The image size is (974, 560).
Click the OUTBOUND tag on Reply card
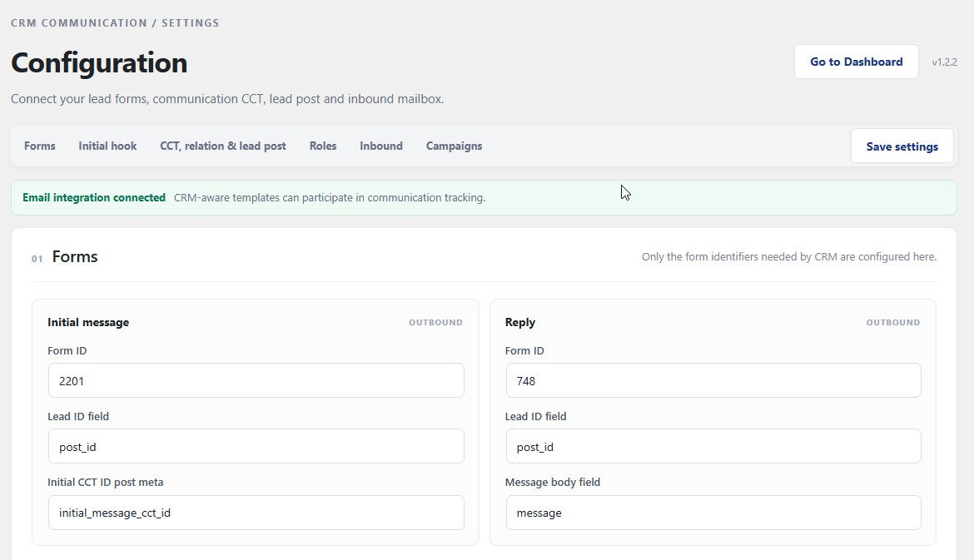(x=893, y=322)
